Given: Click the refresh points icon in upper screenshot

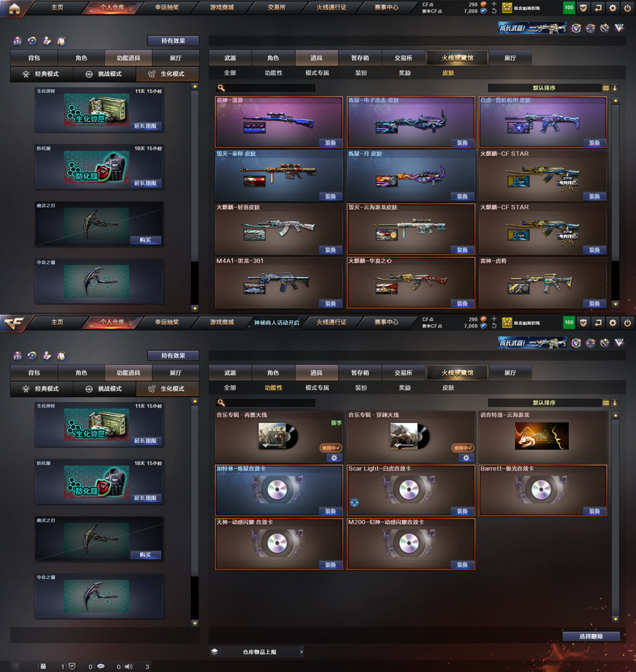Looking at the screenshot, I should [494, 11].
